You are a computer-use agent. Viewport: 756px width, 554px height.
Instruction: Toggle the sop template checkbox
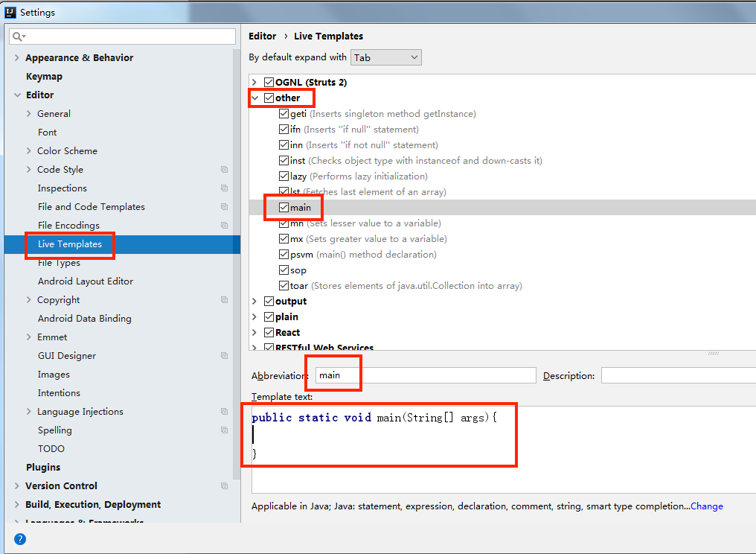click(284, 270)
